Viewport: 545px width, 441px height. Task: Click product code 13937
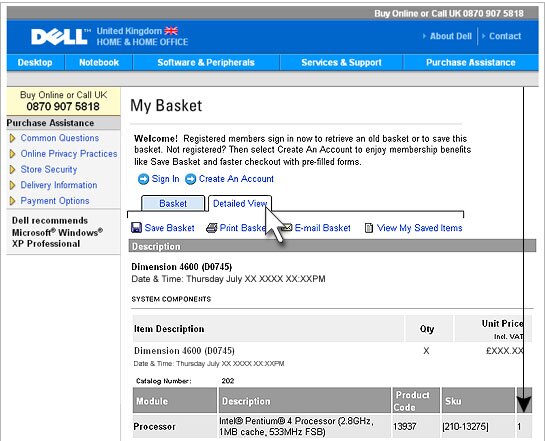pos(405,426)
